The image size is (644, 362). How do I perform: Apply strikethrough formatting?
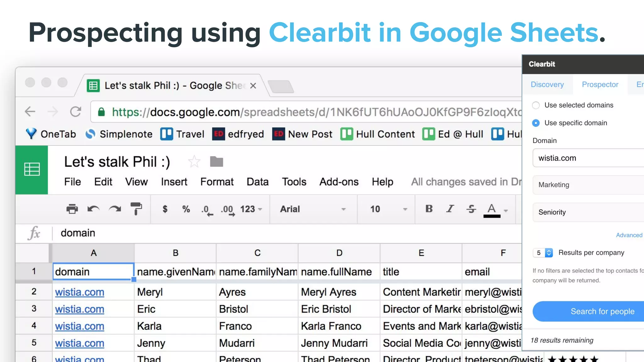pyautogui.click(x=471, y=209)
